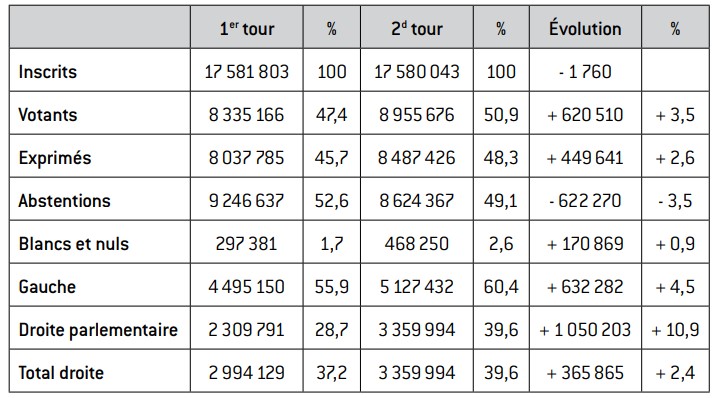Click the 'Blancs et nuls' row label

point(74,244)
